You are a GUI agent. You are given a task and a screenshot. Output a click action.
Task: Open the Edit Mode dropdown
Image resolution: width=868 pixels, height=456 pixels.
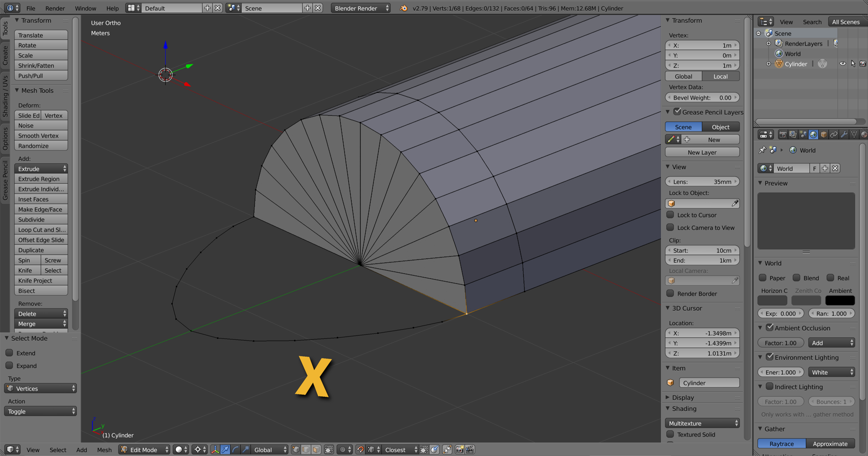[144, 450]
